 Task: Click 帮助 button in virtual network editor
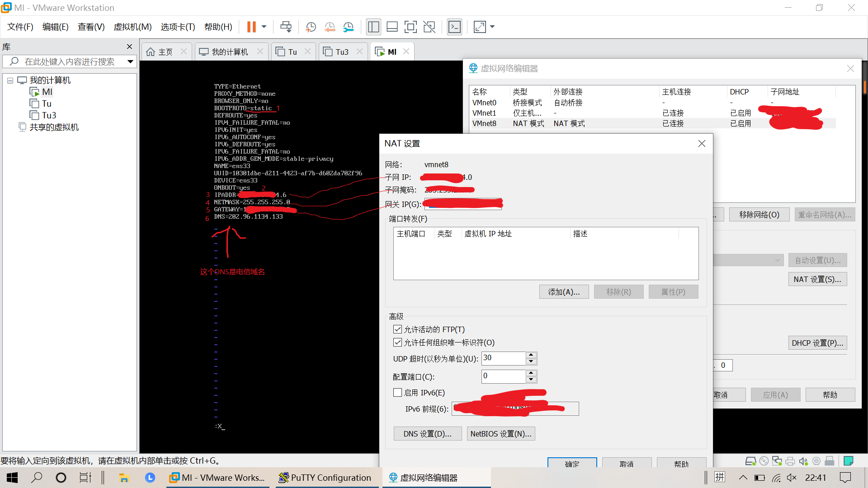pos(830,395)
